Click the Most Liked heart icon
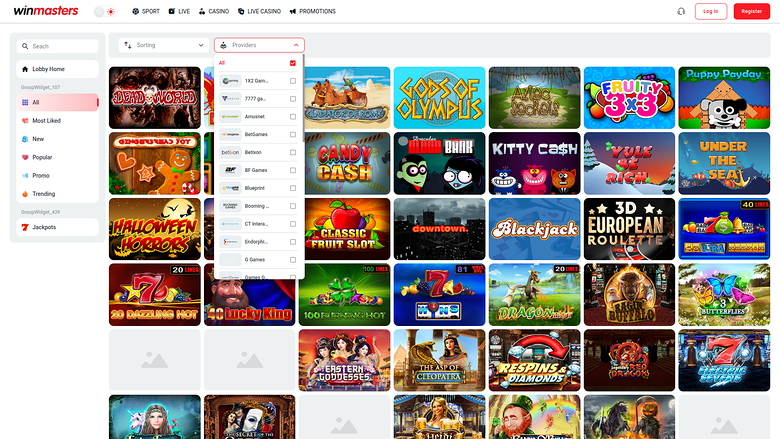The width and height of the screenshot is (780, 439). point(25,121)
